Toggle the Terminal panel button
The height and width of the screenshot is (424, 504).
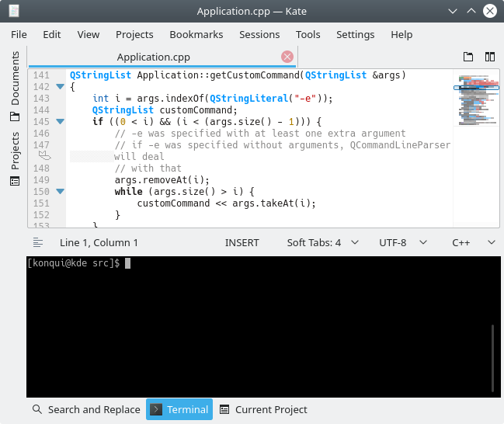[x=179, y=409]
